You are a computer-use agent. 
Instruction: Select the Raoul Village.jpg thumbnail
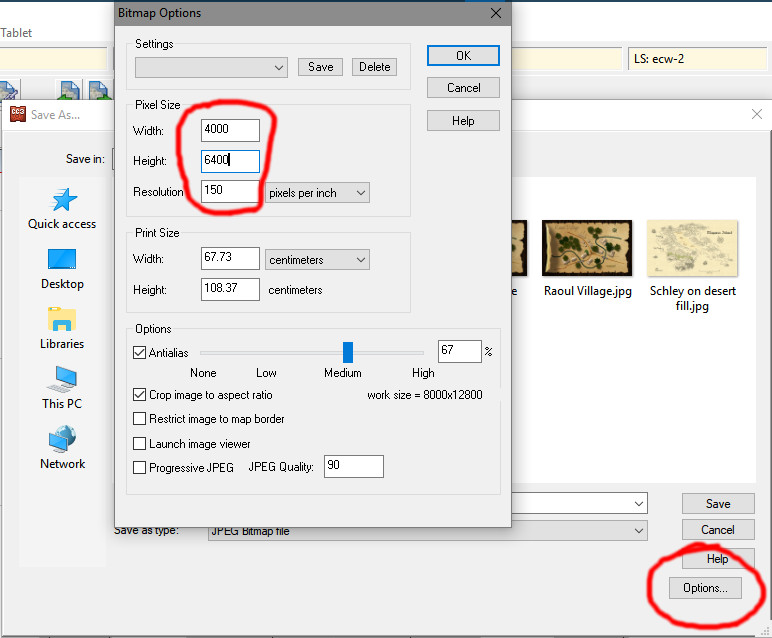[x=587, y=248]
